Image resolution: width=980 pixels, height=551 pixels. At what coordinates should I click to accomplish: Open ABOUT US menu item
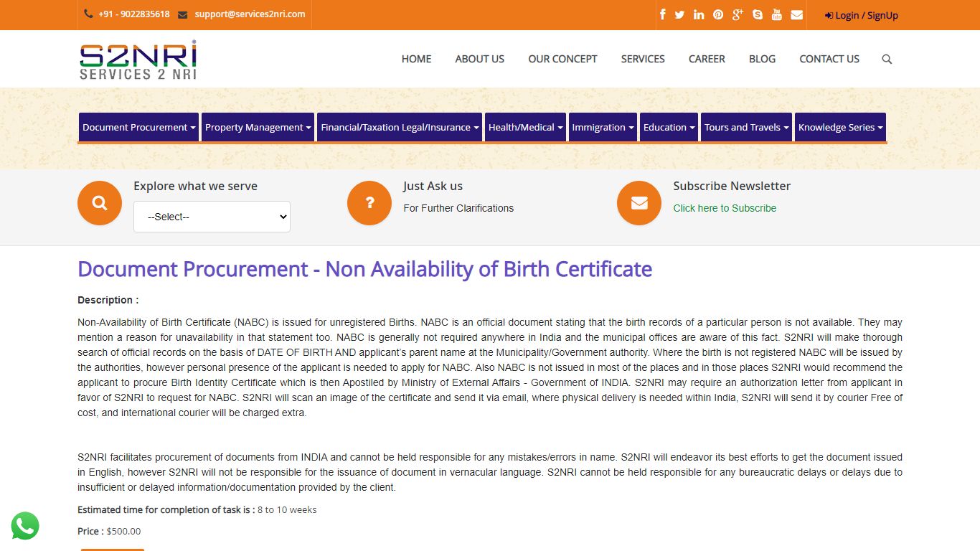tap(479, 59)
